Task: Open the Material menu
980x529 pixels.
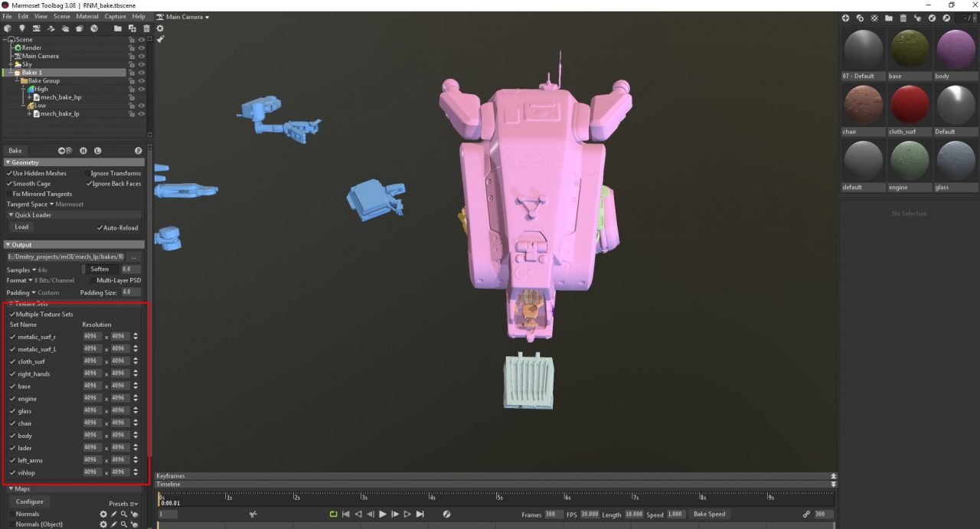Action: [x=90, y=15]
